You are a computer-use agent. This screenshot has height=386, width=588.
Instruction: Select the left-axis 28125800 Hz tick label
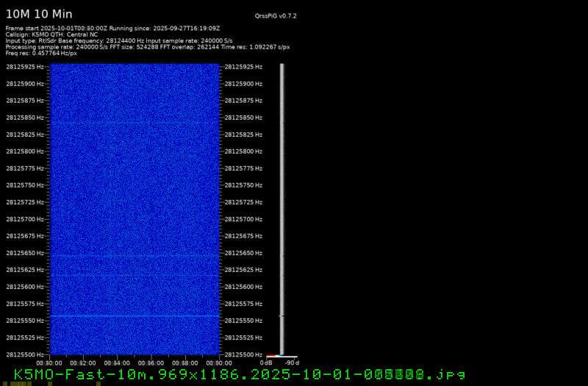coord(24,151)
